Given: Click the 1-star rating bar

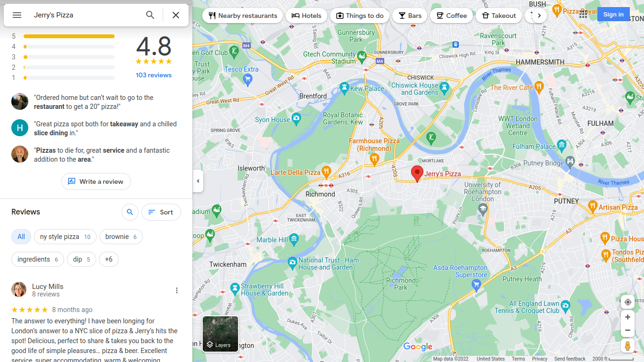Looking at the screenshot, I should pyautogui.click(x=69, y=78).
